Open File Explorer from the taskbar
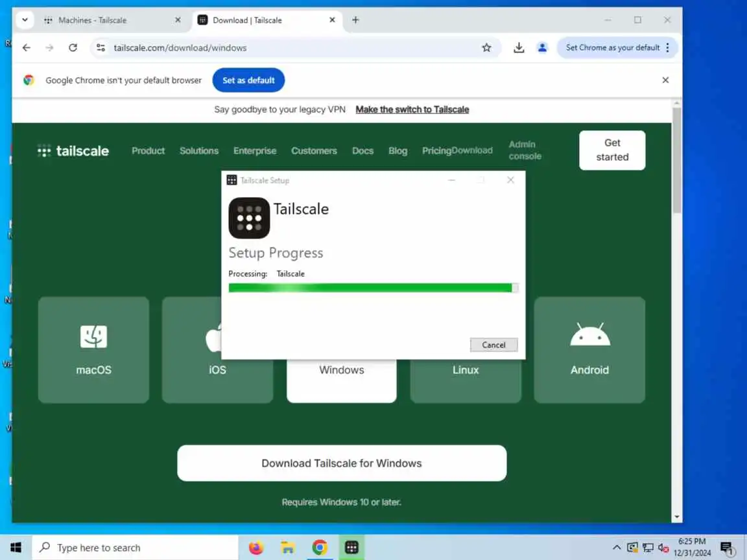The height and width of the screenshot is (560, 747). point(288,548)
